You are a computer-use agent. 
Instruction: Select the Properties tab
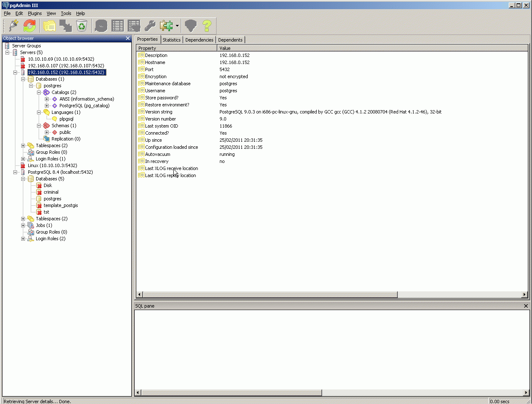[148, 39]
